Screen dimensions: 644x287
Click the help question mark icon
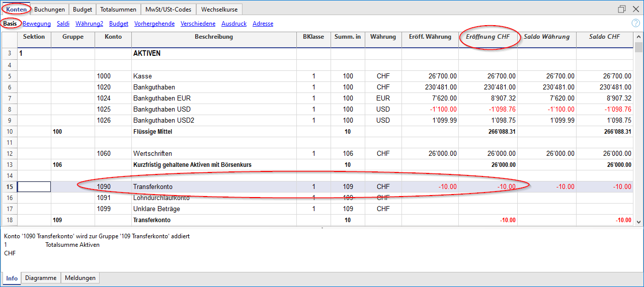pyautogui.click(x=635, y=23)
